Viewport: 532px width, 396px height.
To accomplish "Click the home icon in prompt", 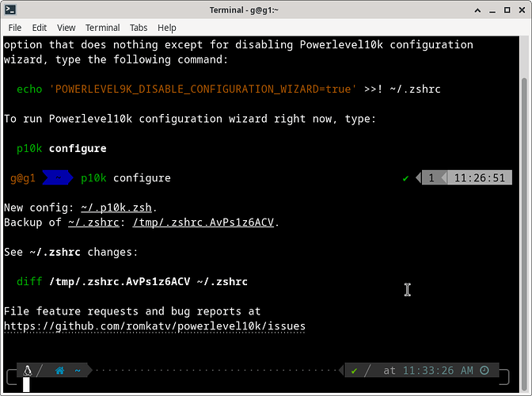I will click(x=60, y=371).
